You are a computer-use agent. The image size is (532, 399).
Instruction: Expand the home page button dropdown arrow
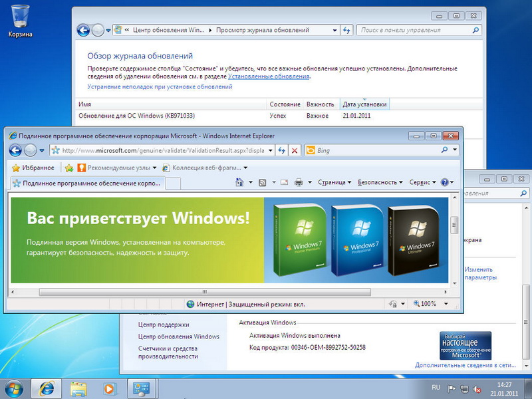pyautogui.click(x=251, y=182)
